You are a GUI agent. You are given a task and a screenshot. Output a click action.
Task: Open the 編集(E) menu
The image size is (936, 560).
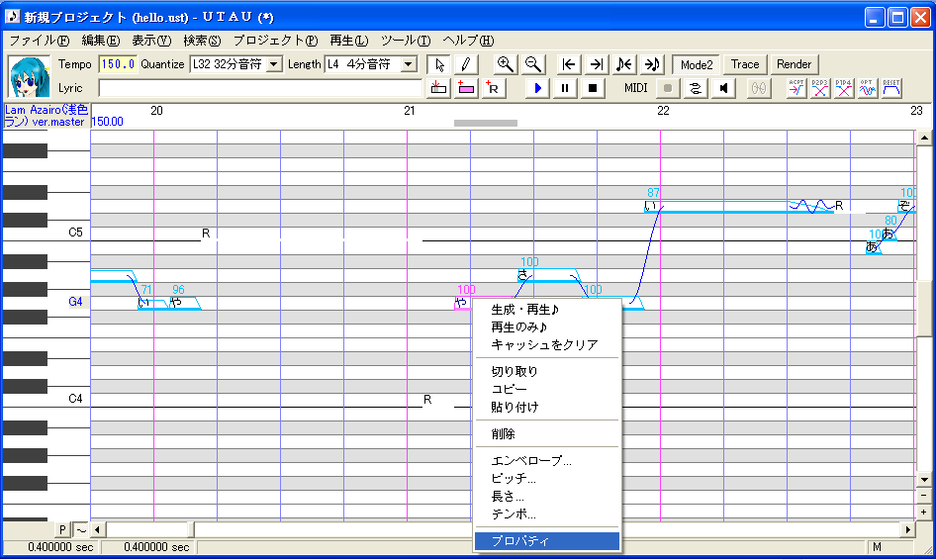101,41
